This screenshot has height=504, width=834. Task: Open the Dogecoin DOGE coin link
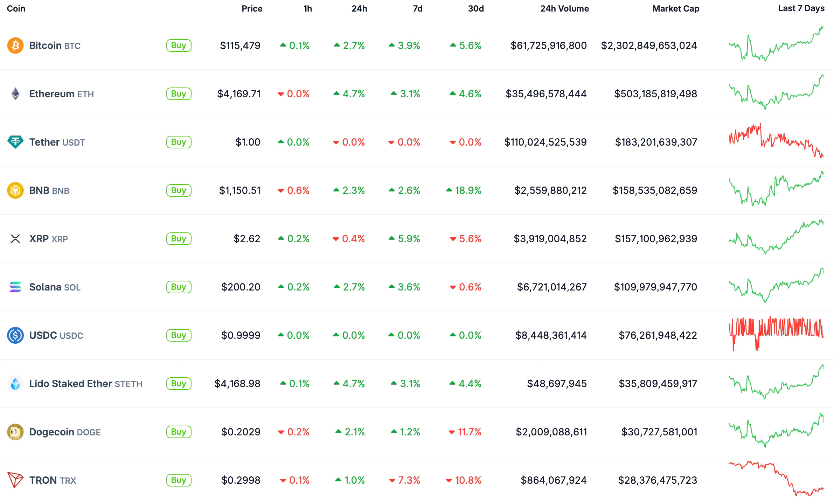(65, 432)
